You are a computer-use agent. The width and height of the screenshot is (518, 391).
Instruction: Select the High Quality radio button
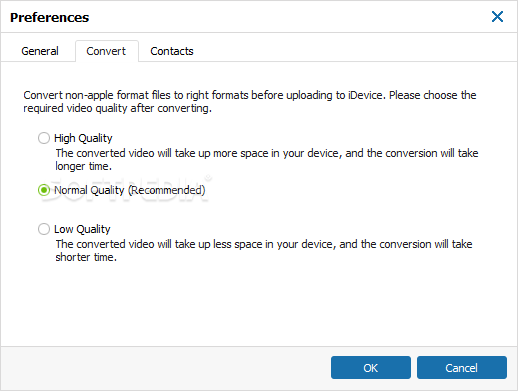click(44, 138)
